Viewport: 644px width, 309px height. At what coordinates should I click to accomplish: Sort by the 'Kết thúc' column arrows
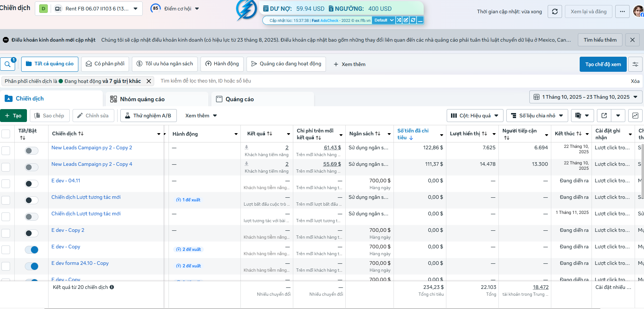pos(579,134)
